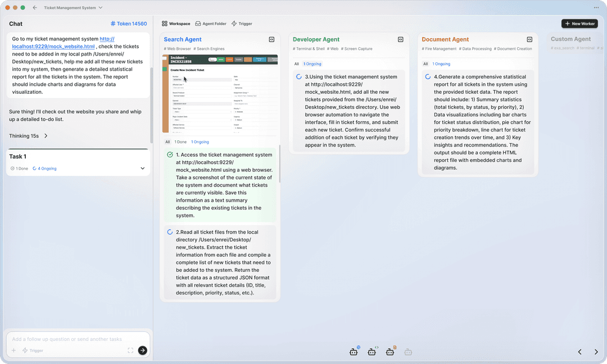The height and width of the screenshot is (364, 607).
Task: Expand the Search Agent panel view
Action: (271, 39)
